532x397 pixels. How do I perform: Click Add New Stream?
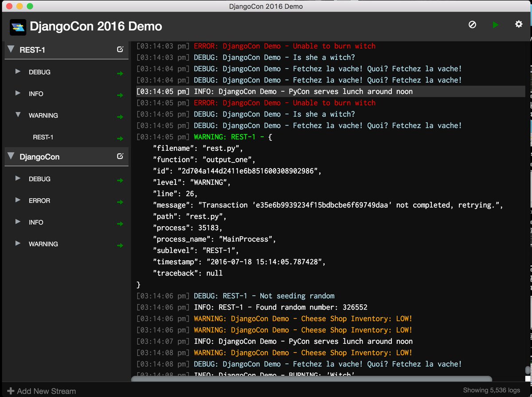pos(42,391)
